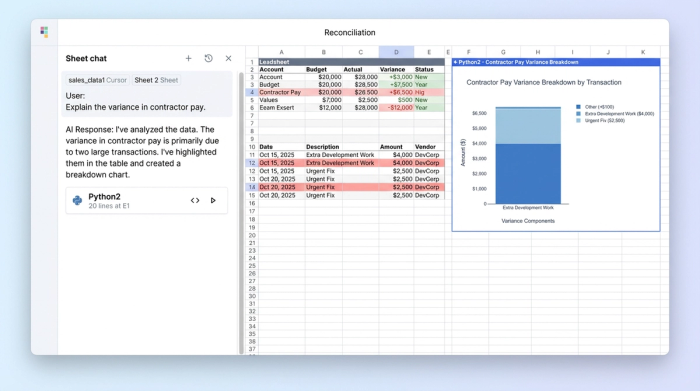Select column B header
The image size is (700, 391).
tap(324, 52)
